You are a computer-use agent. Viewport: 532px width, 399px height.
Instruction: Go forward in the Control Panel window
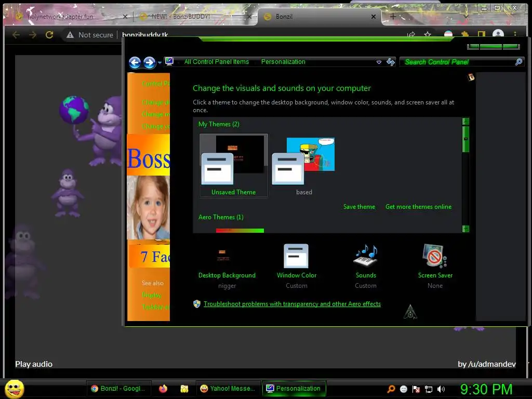tap(149, 62)
